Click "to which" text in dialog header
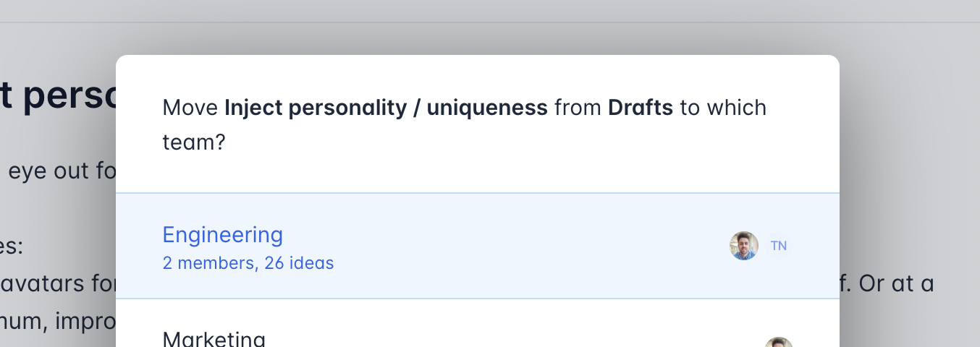This screenshot has width=980, height=347. point(723,108)
